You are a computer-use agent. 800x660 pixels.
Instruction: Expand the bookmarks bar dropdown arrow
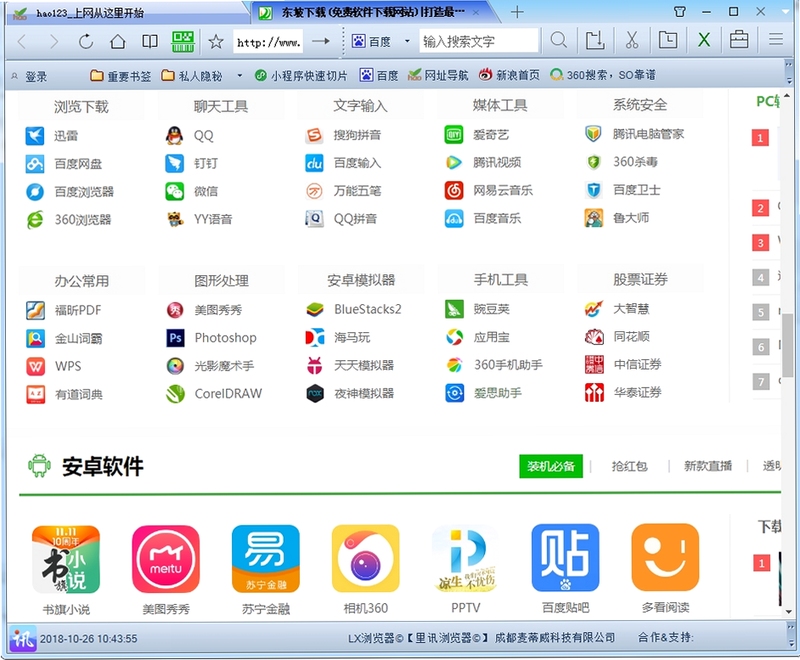(x=239, y=76)
